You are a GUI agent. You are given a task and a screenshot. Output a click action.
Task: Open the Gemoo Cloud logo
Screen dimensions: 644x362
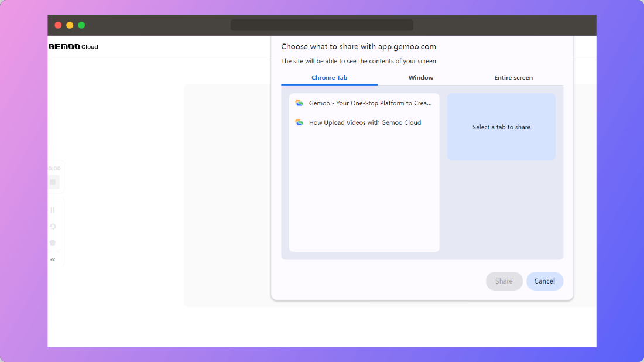click(x=74, y=47)
